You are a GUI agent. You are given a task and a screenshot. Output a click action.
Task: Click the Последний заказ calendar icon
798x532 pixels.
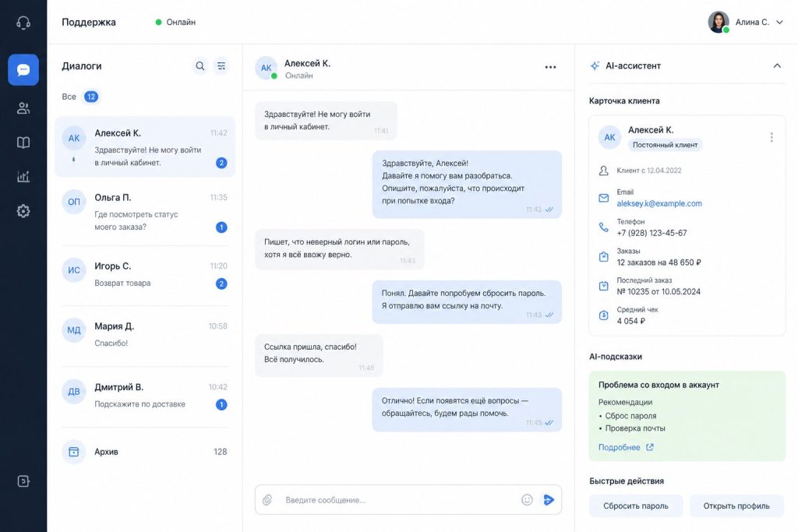[x=604, y=286]
